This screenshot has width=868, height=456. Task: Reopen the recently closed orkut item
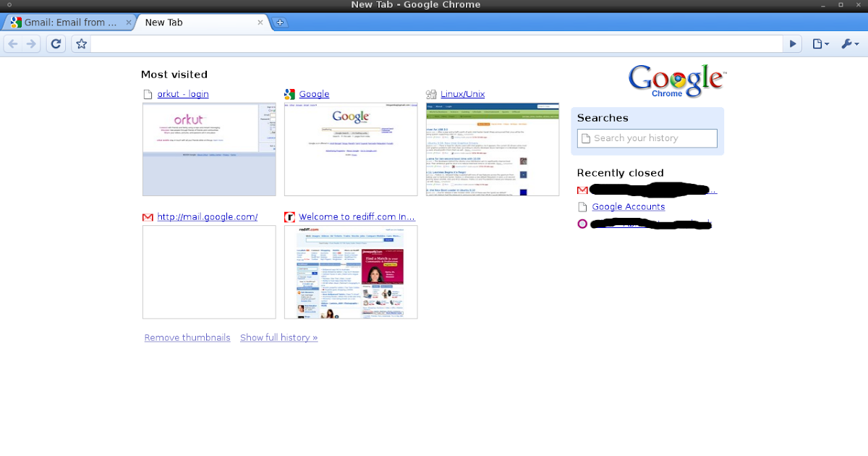click(652, 224)
